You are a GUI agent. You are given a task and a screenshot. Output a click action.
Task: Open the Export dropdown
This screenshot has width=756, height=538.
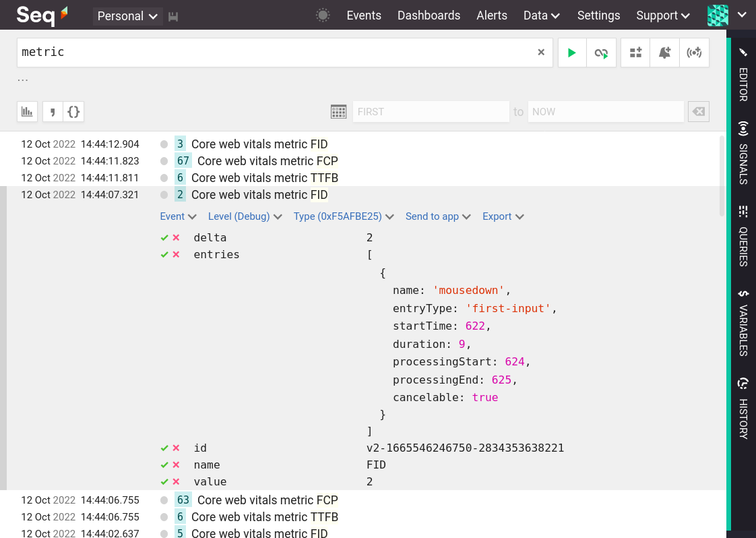point(503,216)
